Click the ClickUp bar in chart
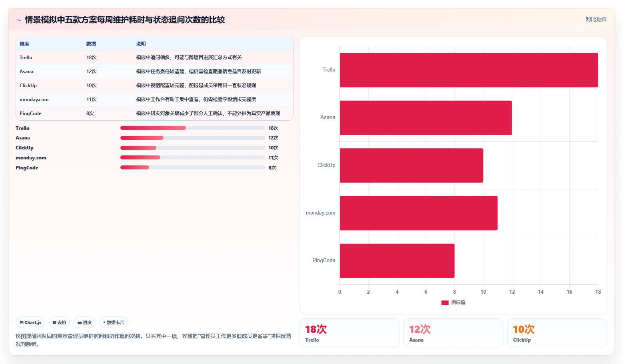Screen dimensions: 623x364 411,165
